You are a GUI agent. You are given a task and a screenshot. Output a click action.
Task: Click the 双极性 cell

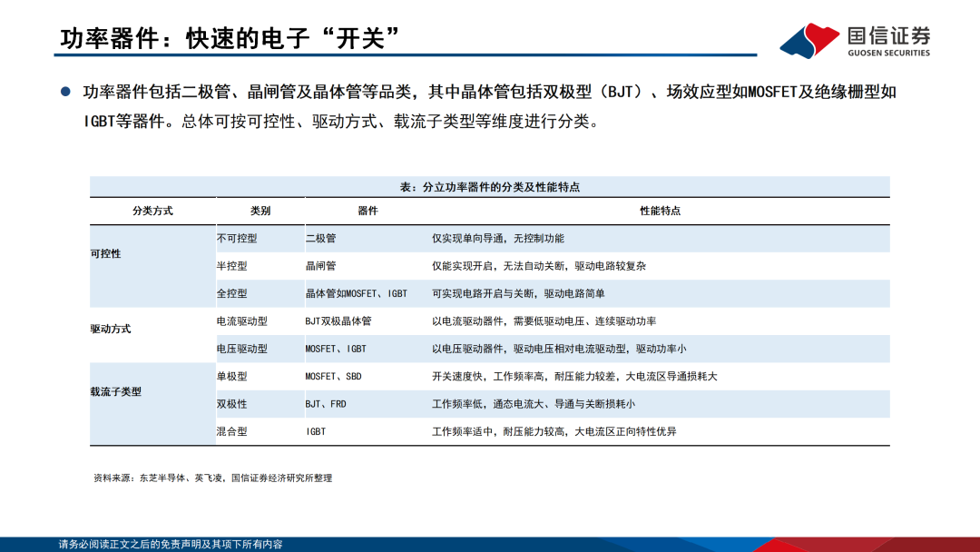click(232, 404)
